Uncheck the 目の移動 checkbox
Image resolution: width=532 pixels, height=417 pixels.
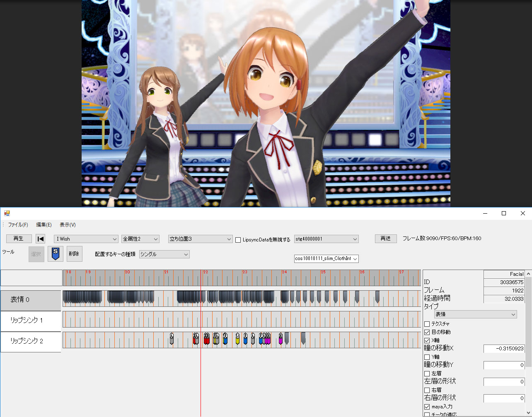[x=427, y=332]
